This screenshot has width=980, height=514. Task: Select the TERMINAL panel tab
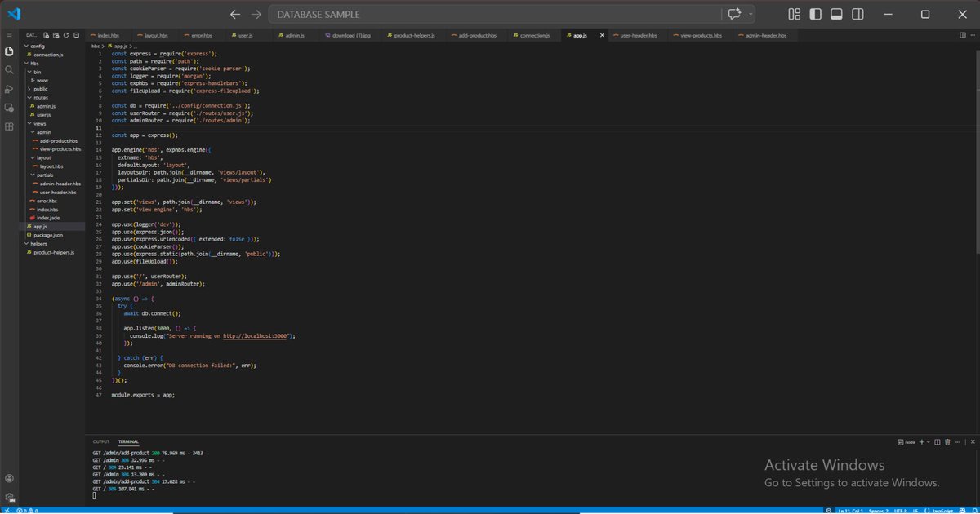(x=128, y=442)
